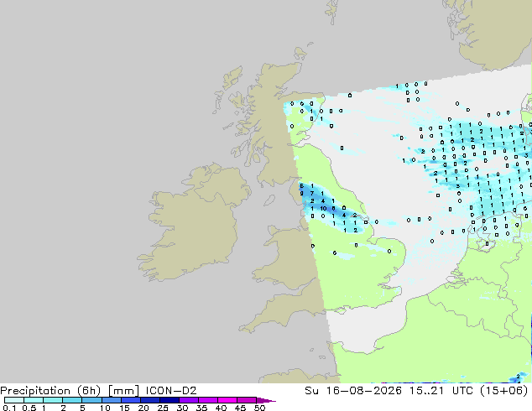Click the 10 mm value over northern England
This screenshot has height=411, width=532.
pos(323,209)
